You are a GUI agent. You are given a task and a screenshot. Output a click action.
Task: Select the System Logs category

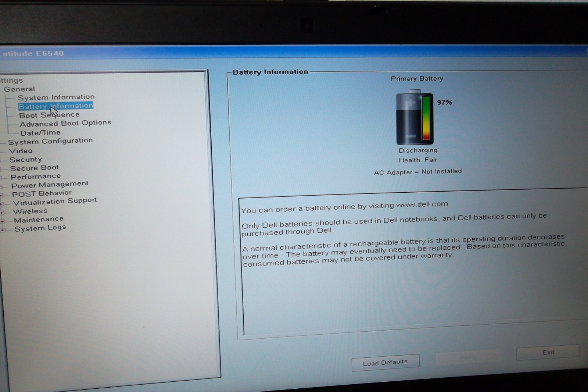tap(40, 228)
